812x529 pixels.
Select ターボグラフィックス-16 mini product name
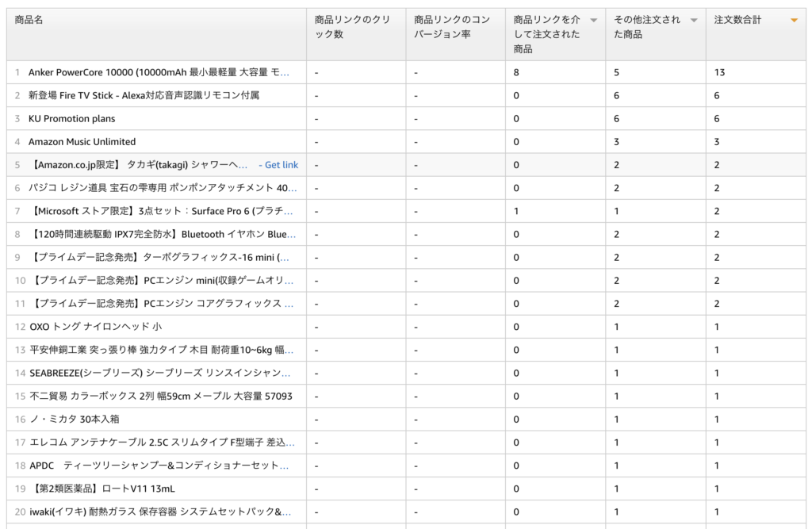pyautogui.click(x=159, y=258)
